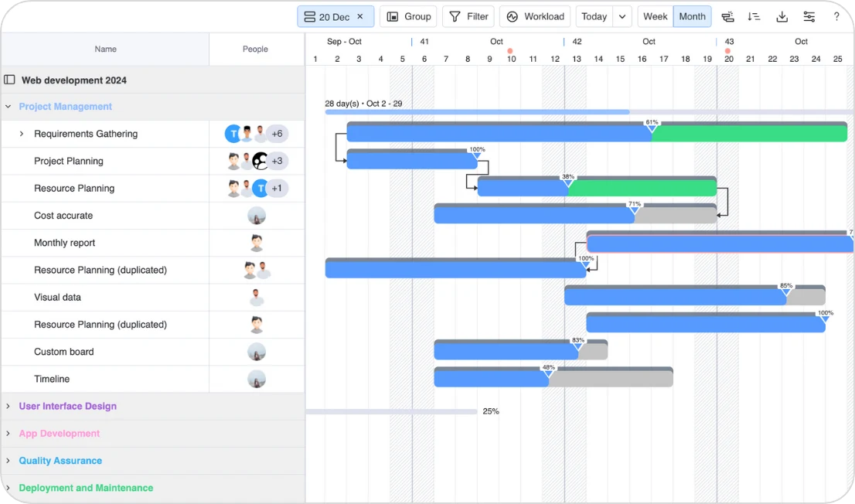Open the Workload panel icon
This screenshot has width=855, height=504.
click(x=534, y=15)
